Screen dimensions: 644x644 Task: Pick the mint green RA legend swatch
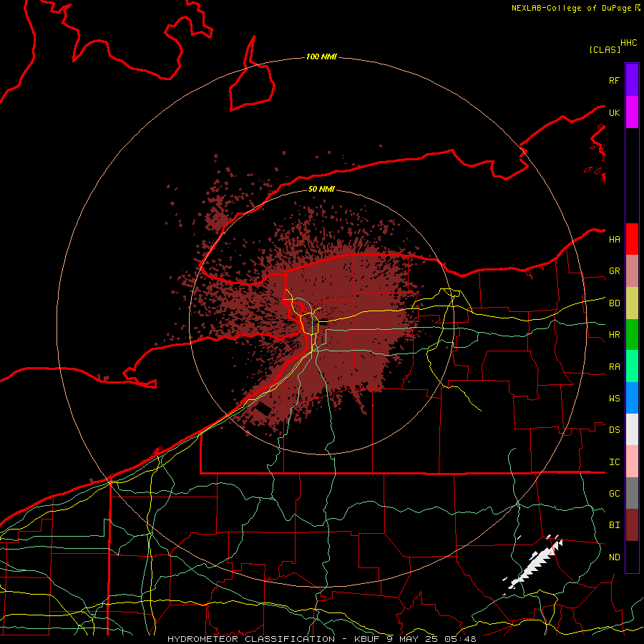point(632,366)
